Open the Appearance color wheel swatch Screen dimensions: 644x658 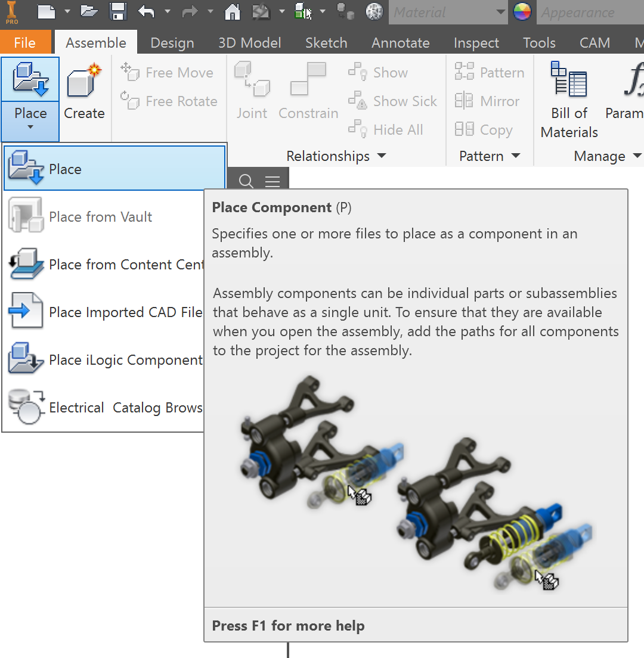pos(523,13)
